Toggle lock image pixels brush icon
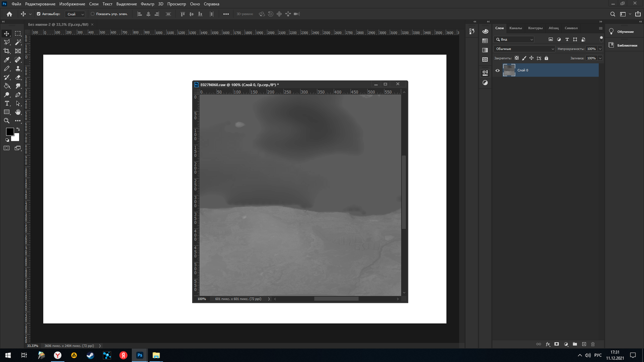The image size is (644, 362). (x=524, y=58)
